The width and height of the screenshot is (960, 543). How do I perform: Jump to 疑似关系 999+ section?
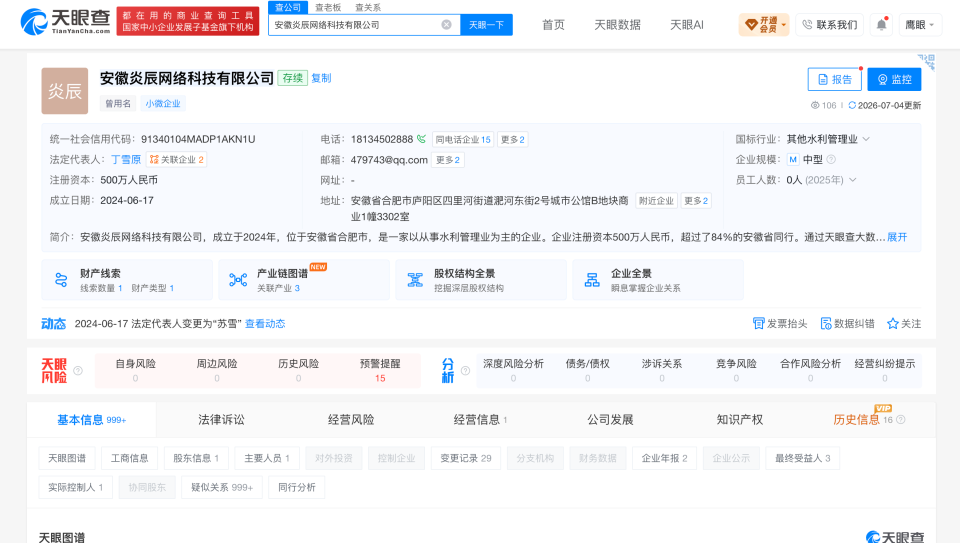coord(222,487)
